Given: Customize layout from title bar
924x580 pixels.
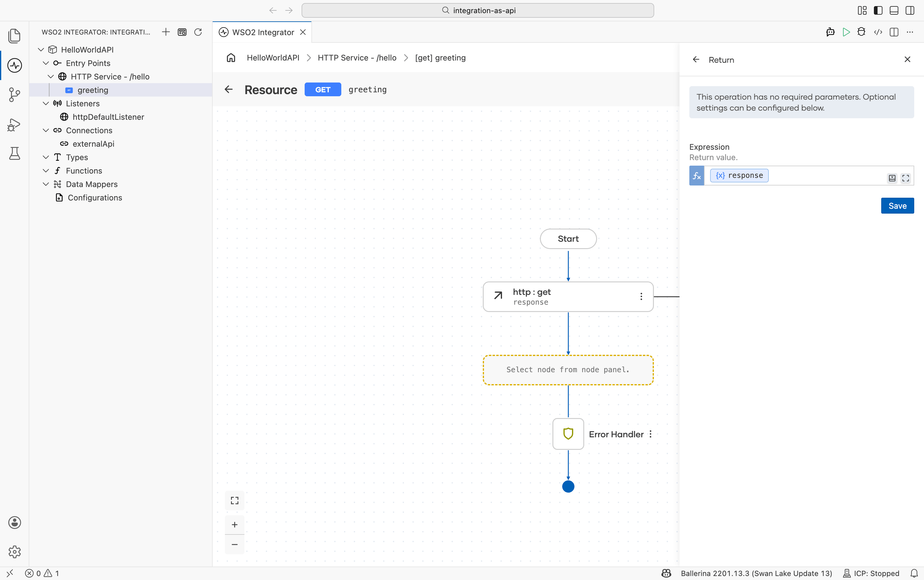Looking at the screenshot, I should 862,10.
